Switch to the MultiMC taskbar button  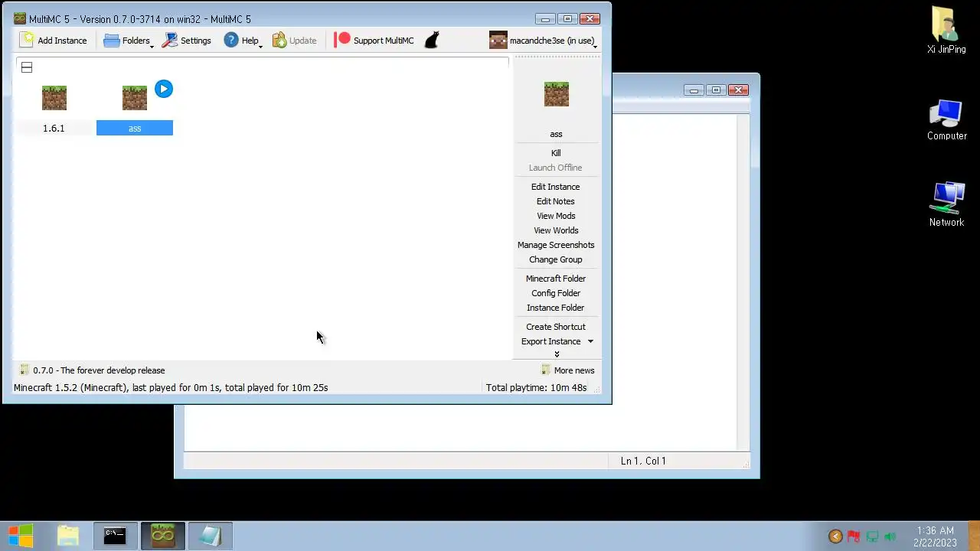tap(162, 536)
